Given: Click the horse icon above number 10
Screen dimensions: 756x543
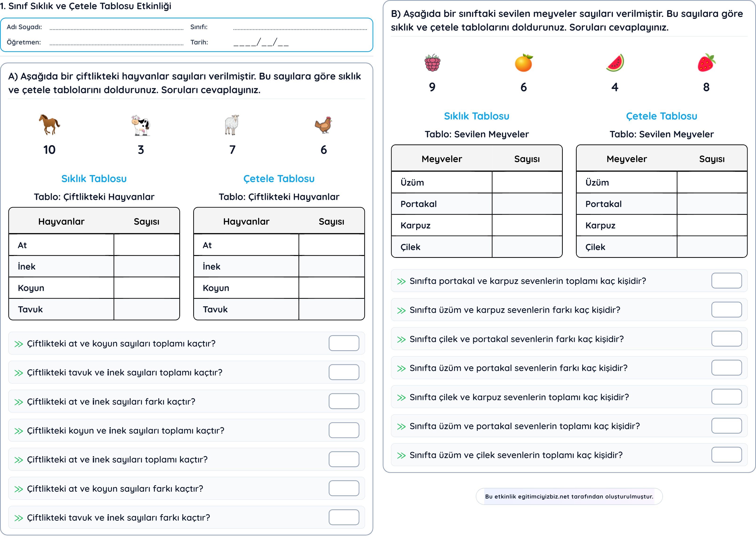Looking at the screenshot, I should point(49,124).
